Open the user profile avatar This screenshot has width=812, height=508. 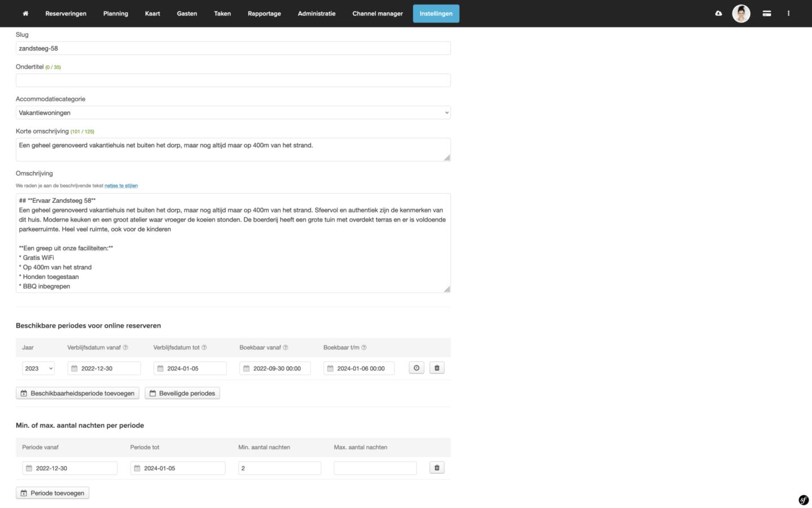(x=741, y=14)
